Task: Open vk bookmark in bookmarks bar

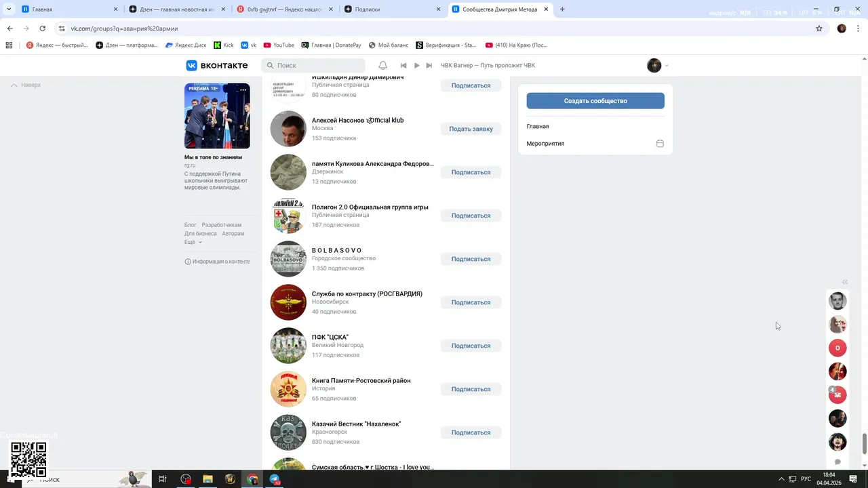Action: [249, 45]
